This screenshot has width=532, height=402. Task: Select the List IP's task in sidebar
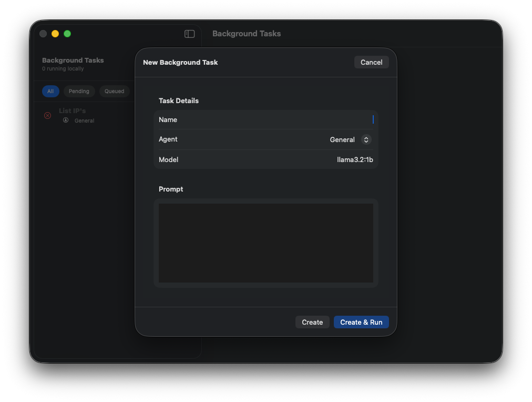[73, 110]
